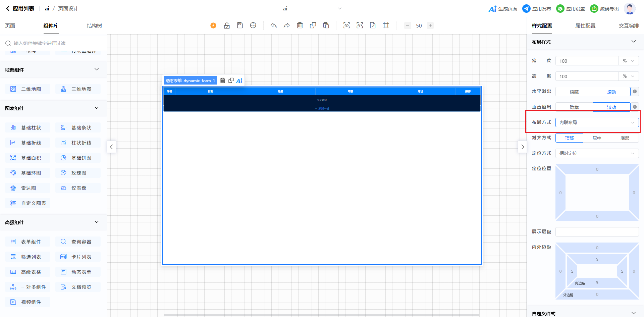Set horizontal overflow to 隐藏
This screenshot has width=644, height=317.
coord(574,92)
